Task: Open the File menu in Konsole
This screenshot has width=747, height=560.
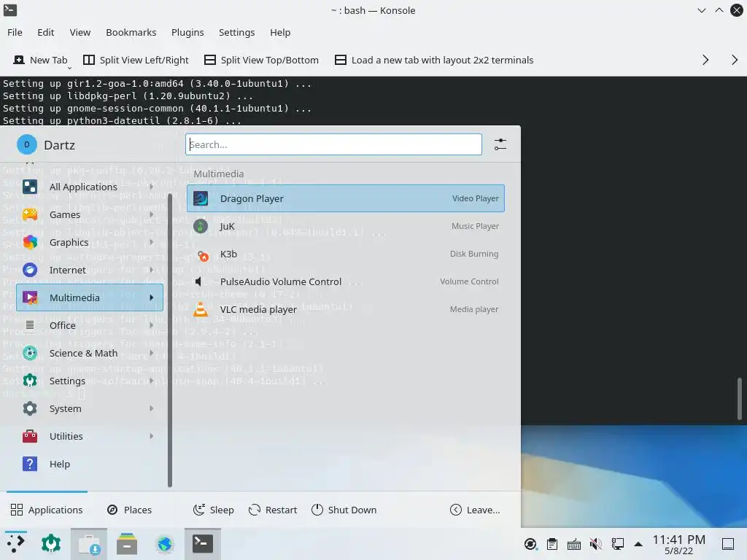Action: (x=15, y=32)
